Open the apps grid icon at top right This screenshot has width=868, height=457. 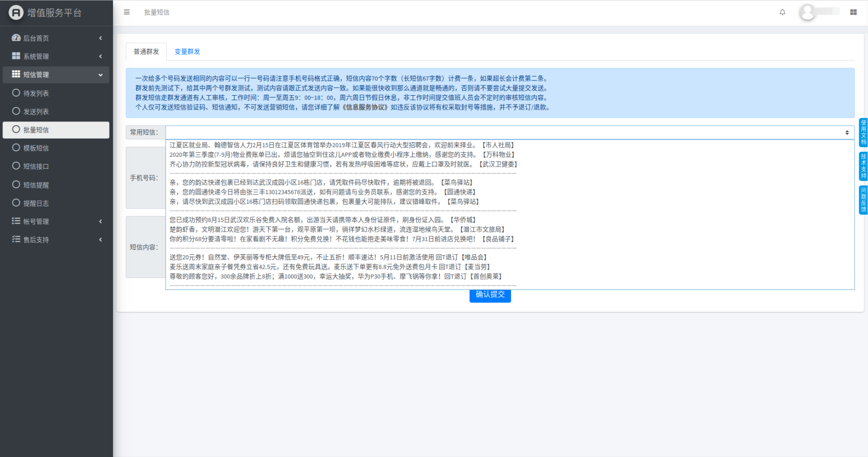[853, 12]
